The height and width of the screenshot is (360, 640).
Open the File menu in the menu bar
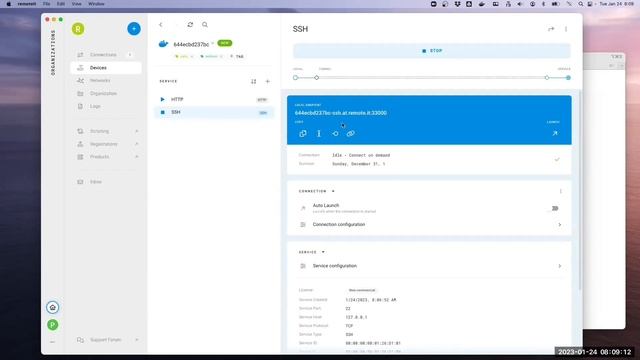pos(47,4)
